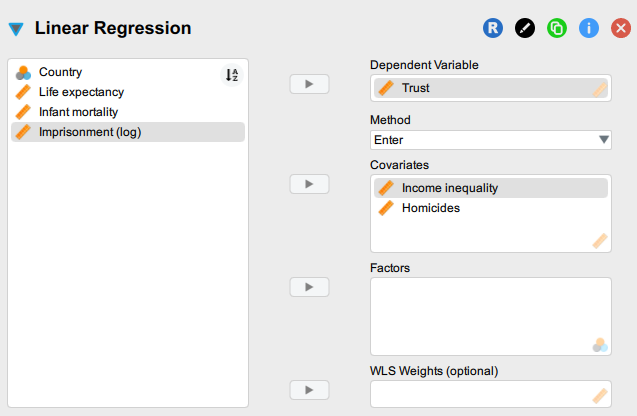Sort variable list with sort icon
Viewport: 637px width, 416px height.
(232, 75)
